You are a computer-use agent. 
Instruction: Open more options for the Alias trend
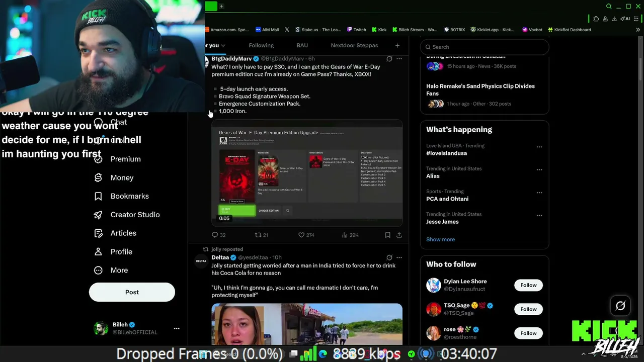(539, 170)
